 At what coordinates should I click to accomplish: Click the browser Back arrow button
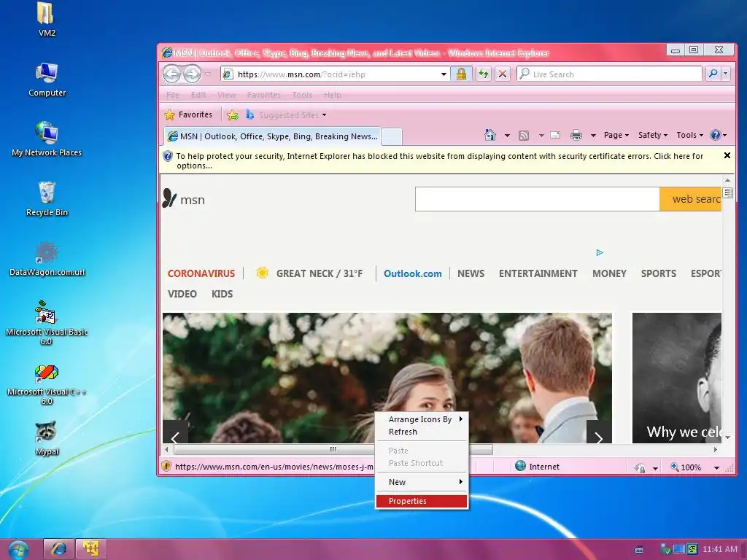[172, 74]
